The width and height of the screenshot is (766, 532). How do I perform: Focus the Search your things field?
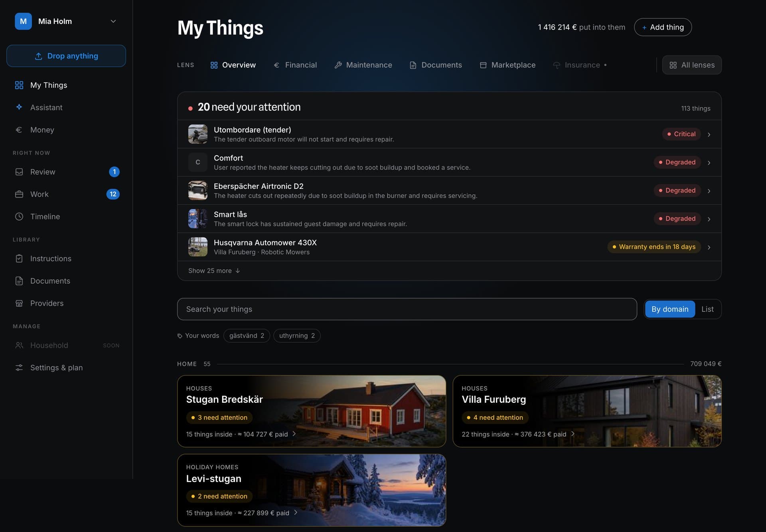click(407, 309)
